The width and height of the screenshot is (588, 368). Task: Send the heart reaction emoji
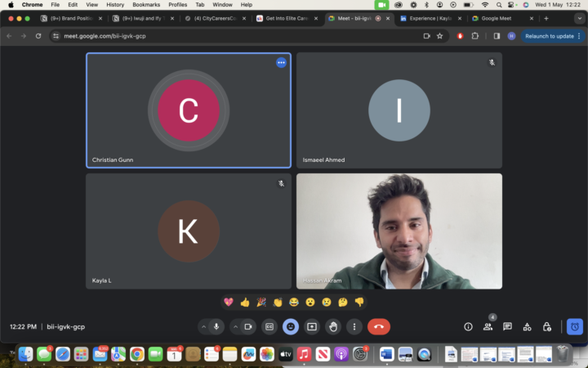pyautogui.click(x=229, y=302)
